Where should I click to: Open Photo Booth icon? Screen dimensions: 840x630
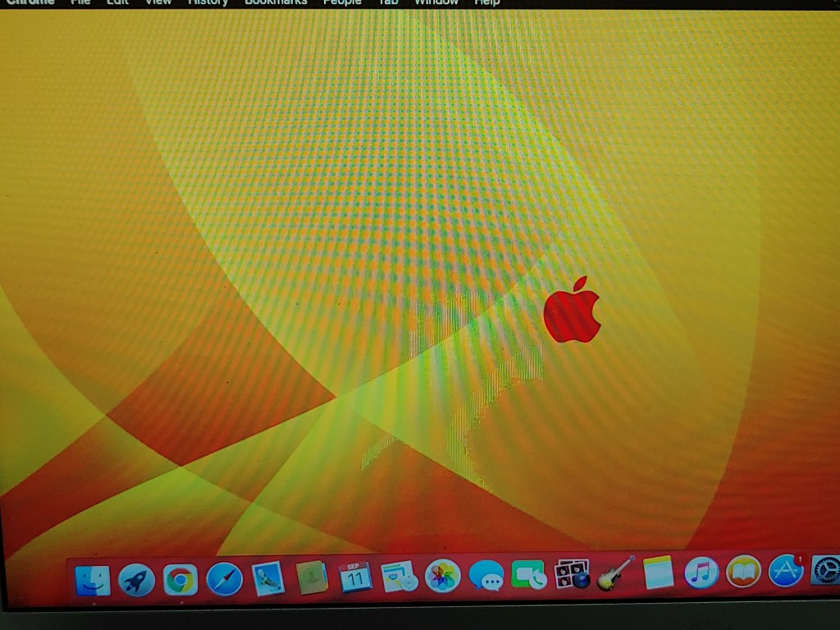(x=572, y=573)
